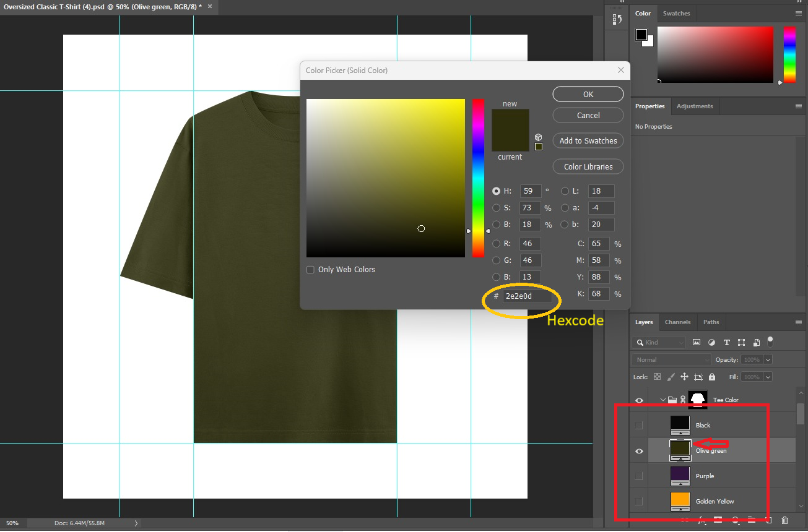Show the Golden Yellow layer visibility box
Screen dimensions: 808x532
coord(639,501)
